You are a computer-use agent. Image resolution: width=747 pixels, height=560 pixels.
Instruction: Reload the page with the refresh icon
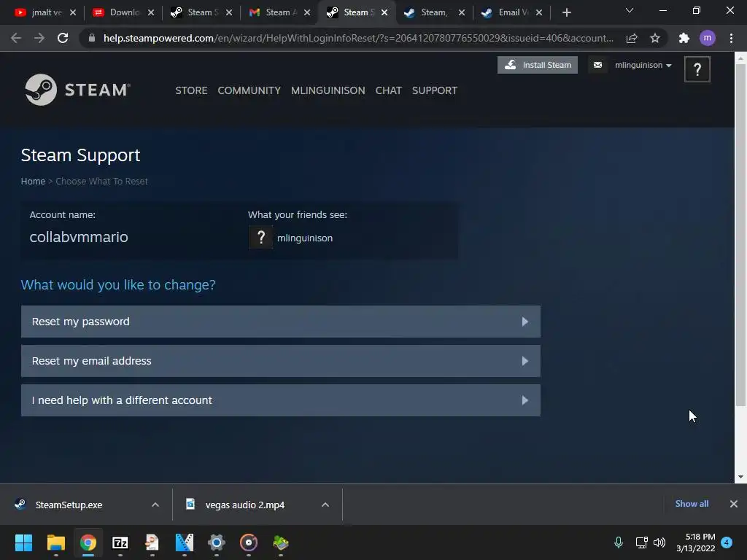(x=63, y=38)
